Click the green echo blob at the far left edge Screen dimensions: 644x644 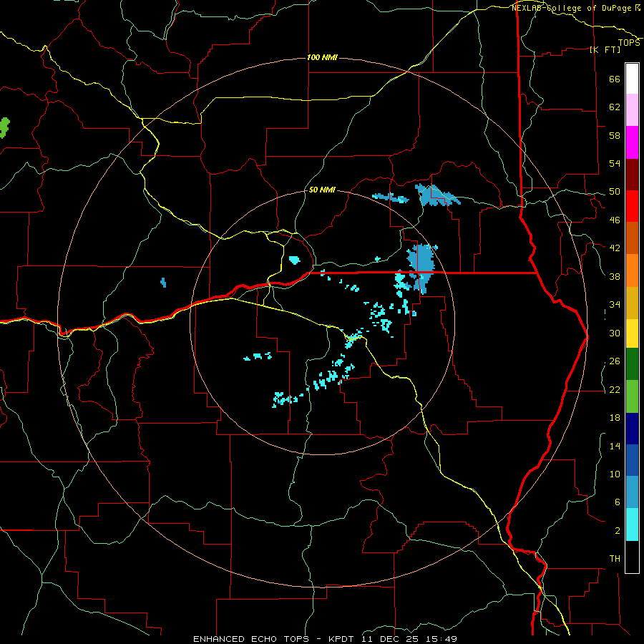pos(4,128)
